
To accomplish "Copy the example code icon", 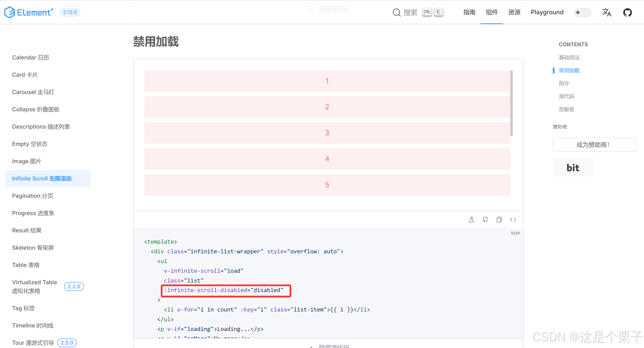I will pos(499,220).
